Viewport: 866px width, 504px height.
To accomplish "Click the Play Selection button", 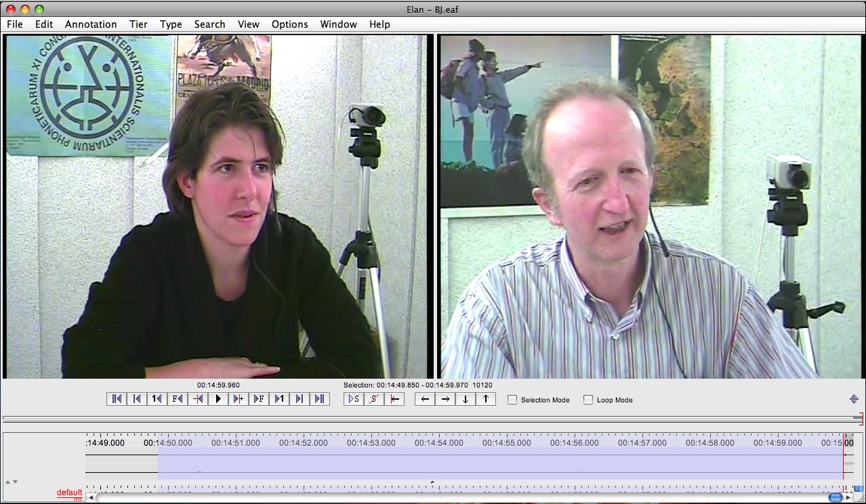I will (354, 399).
